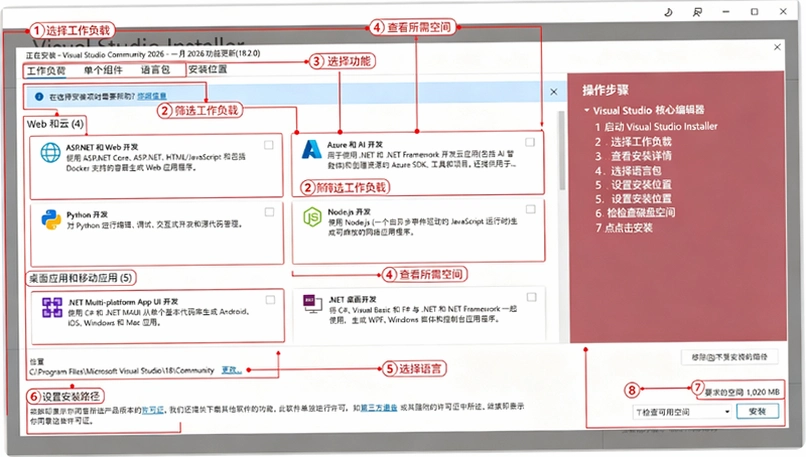806x457 pixels.
Task: Dismiss the blue notification bar with its X
Action: tap(554, 92)
